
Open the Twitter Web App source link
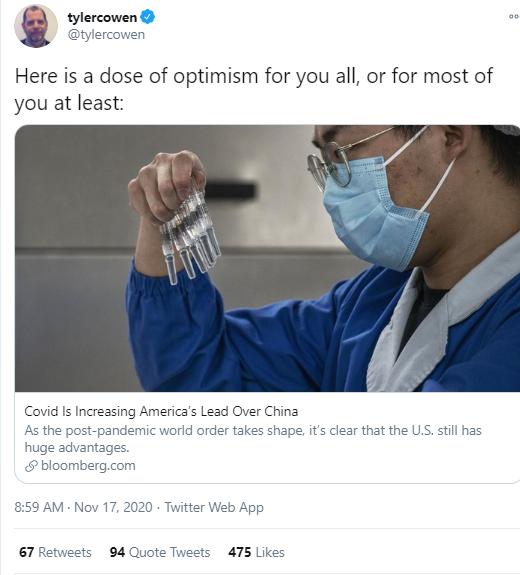point(214,507)
